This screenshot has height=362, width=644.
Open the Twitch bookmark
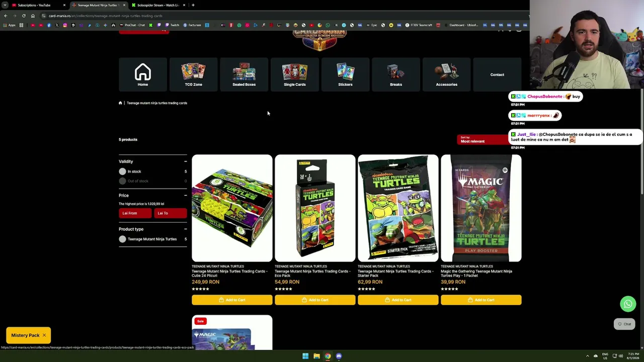coord(172,25)
